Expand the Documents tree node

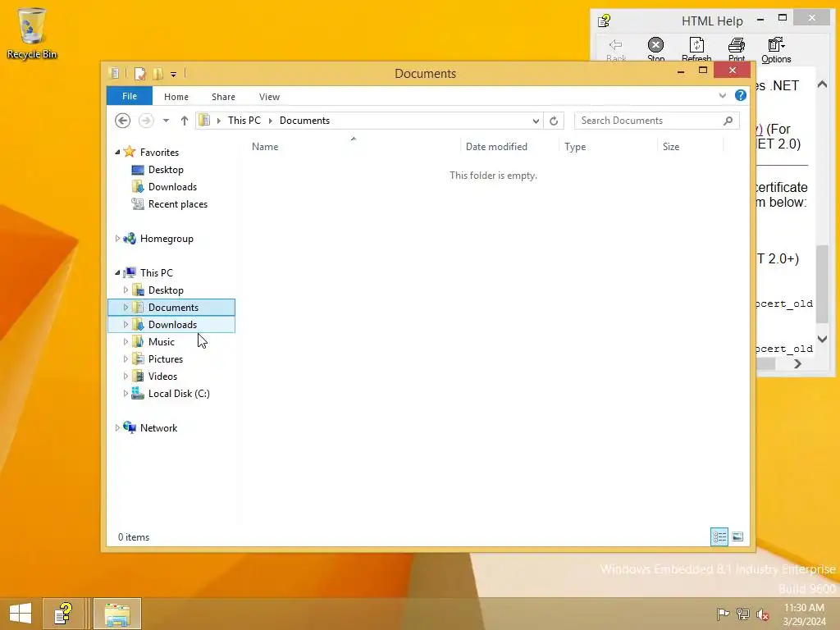point(126,307)
